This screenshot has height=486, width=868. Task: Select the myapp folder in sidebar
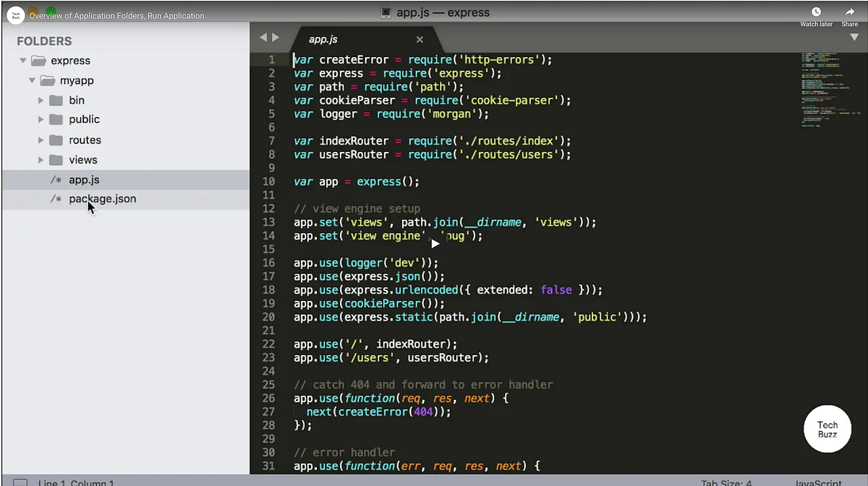(x=77, y=80)
